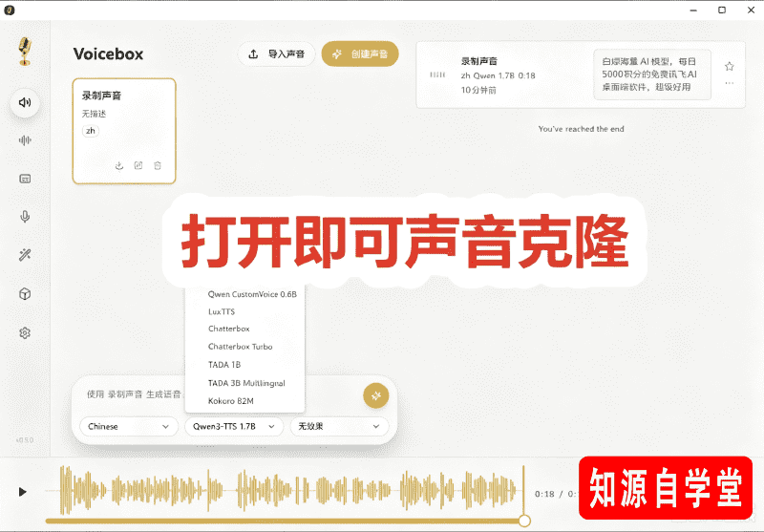Open the 录制声音 history entry
This screenshot has width=764, height=532.
point(581,75)
